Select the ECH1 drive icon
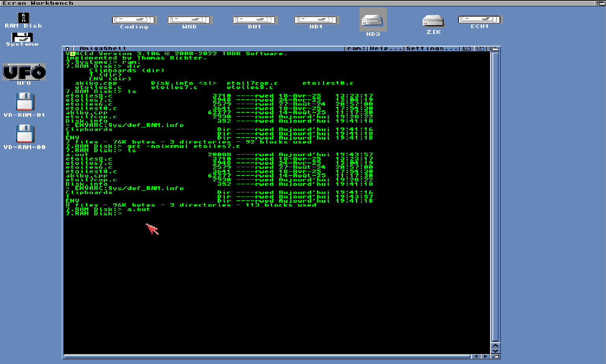The width and height of the screenshot is (606, 364). [479, 22]
